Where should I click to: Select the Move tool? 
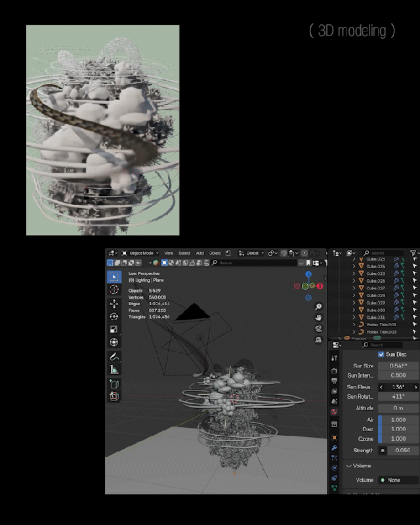click(x=114, y=304)
